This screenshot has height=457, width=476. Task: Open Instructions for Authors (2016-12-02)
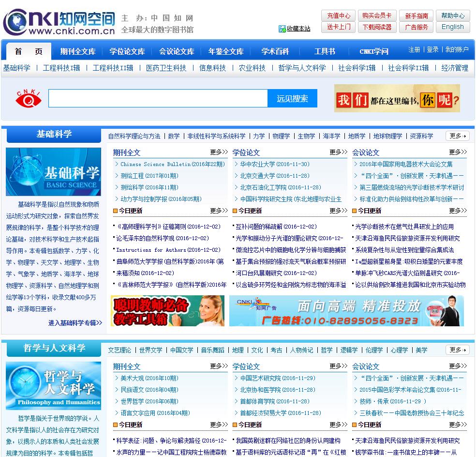(x=168, y=250)
